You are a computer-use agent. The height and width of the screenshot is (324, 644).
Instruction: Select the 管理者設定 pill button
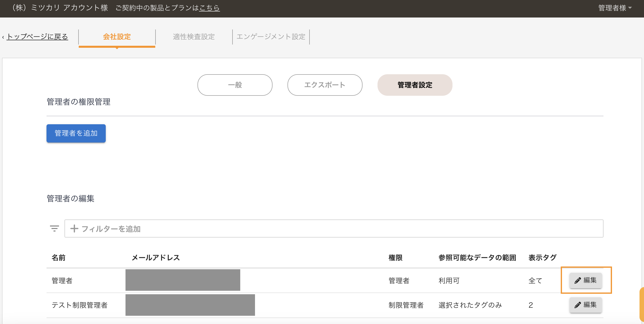[414, 85]
